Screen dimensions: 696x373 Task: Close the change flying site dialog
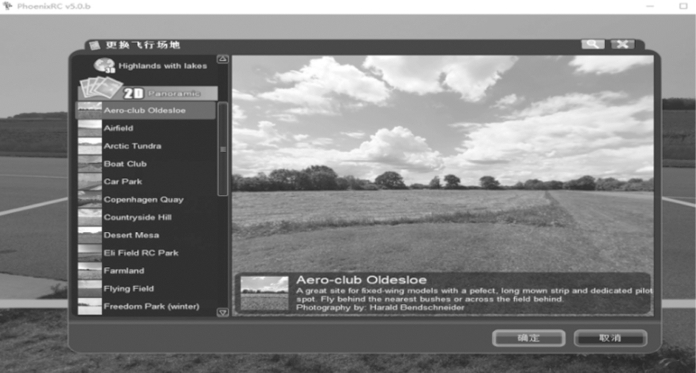click(622, 44)
